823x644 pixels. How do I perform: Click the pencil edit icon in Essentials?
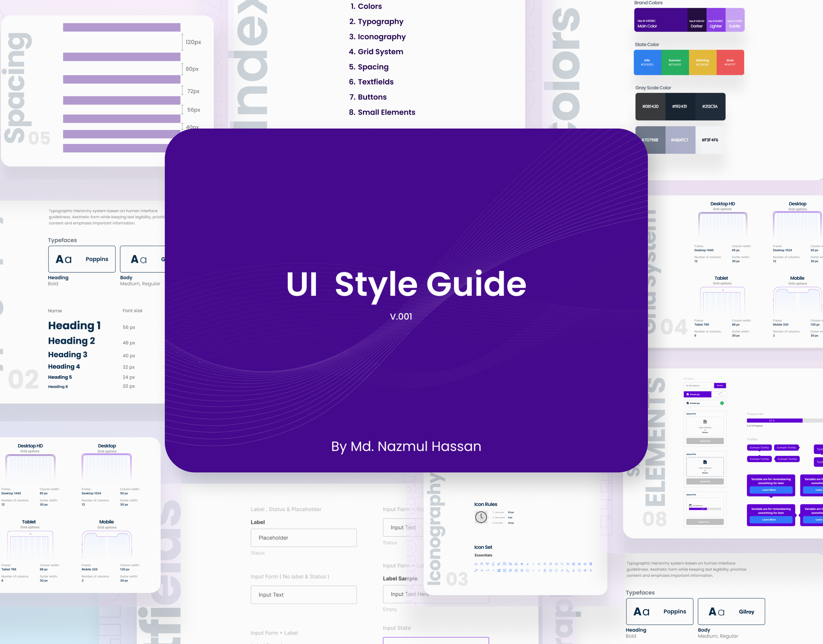476,571
